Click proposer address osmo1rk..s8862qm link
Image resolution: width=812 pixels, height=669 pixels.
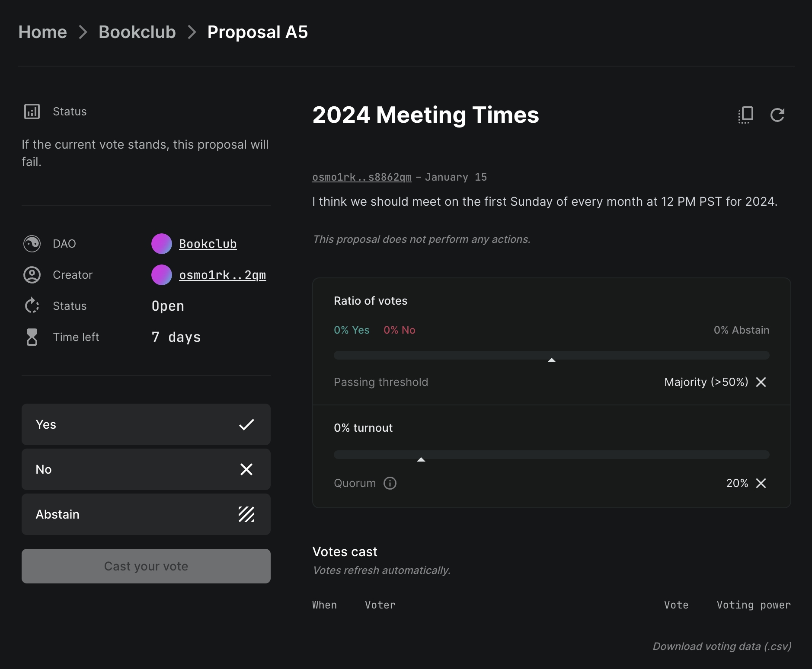point(361,177)
